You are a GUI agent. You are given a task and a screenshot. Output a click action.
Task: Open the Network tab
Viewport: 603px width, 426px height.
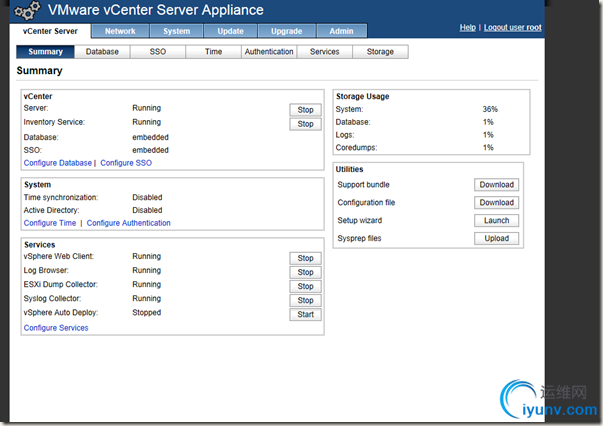(x=120, y=31)
